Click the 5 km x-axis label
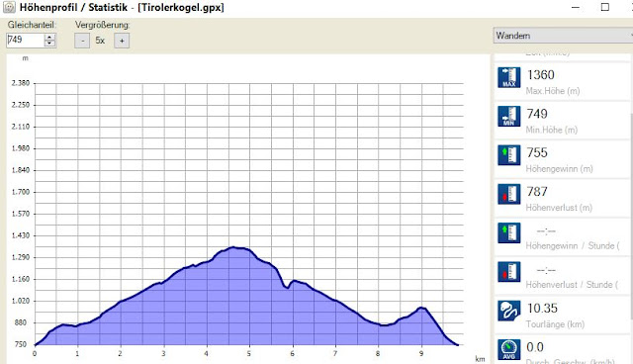The image size is (633, 364). pyautogui.click(x=249, y=354)
